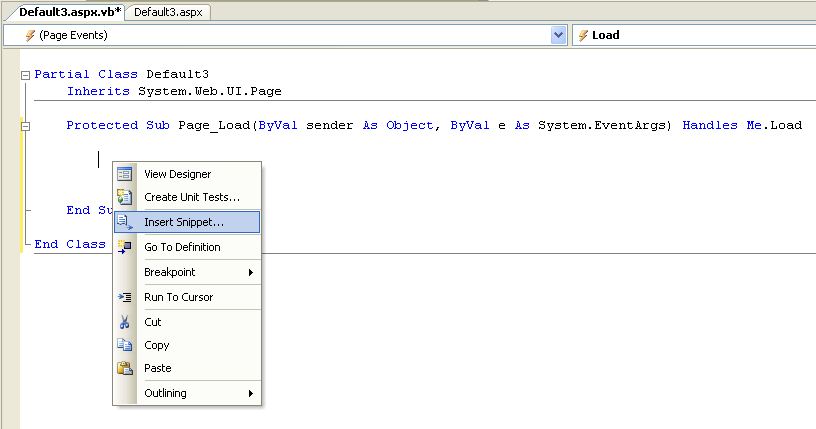816x429 pixels.
Task: Click the Handles keyword in code
Action: click(710, 125)
